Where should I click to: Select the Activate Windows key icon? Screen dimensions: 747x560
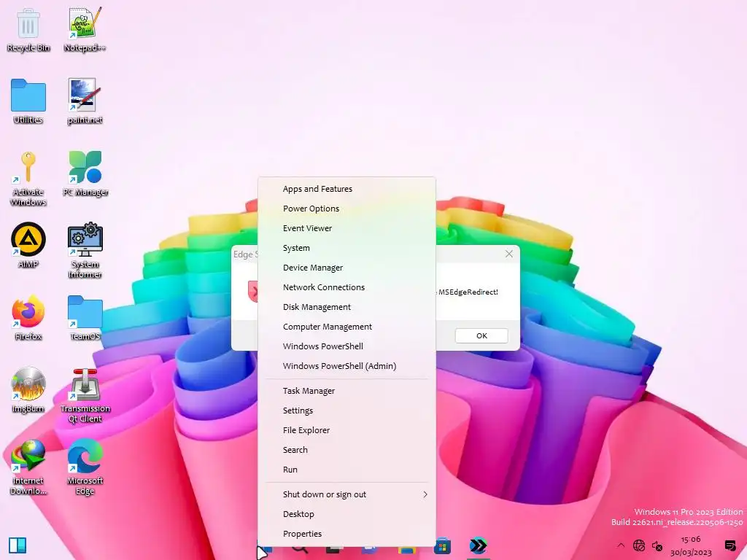pyautogui.click(x=28, y=179)
